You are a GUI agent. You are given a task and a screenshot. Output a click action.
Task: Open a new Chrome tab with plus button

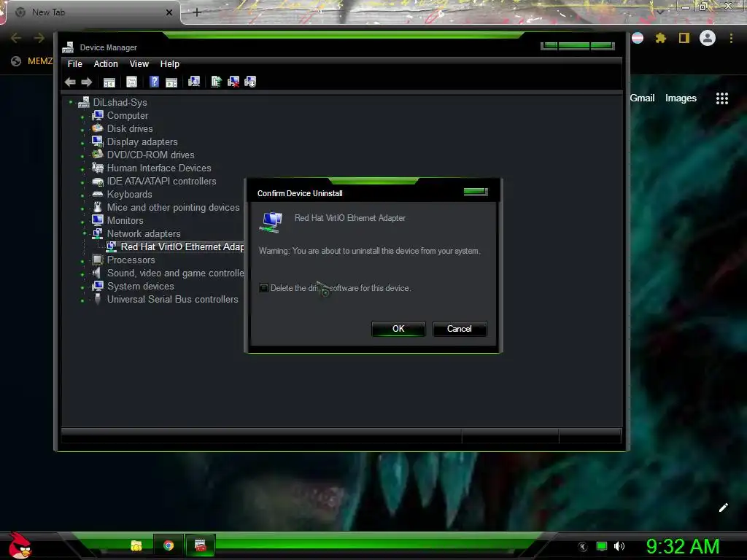tap(197, 12)
